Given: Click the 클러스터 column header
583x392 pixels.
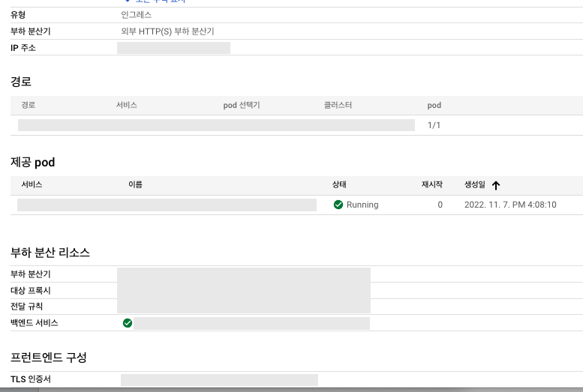Looking at the screenshot, I should (x=338, y=106).
